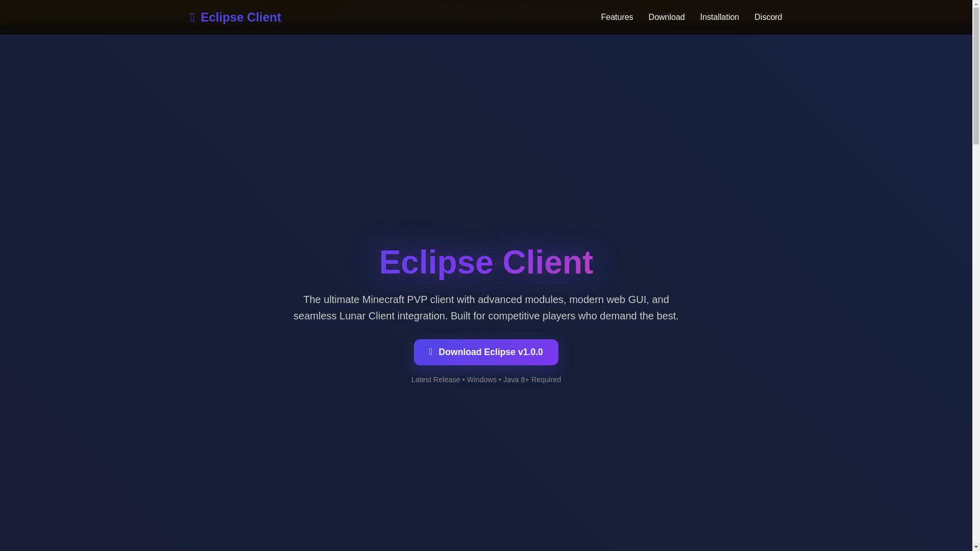Click the Eclipse Client logo icon in navbar
Image resolution: width=980 pixels, height=551 pixels.
(x=192, y=17)
